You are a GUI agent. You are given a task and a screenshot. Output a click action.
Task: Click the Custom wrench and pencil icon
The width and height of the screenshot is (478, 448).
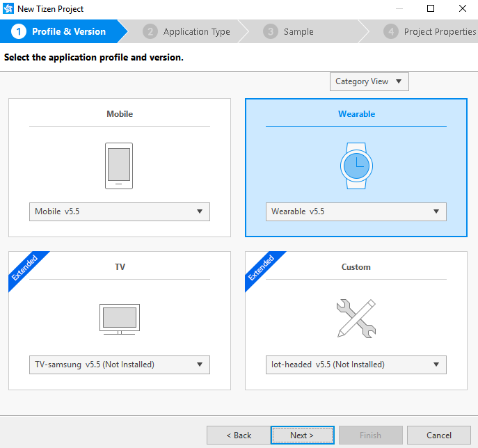pyautogui.click(x=356, y=319)
